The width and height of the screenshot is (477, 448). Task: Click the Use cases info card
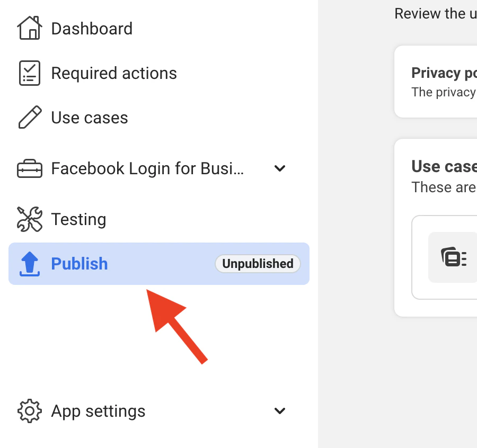click(444, 175)
